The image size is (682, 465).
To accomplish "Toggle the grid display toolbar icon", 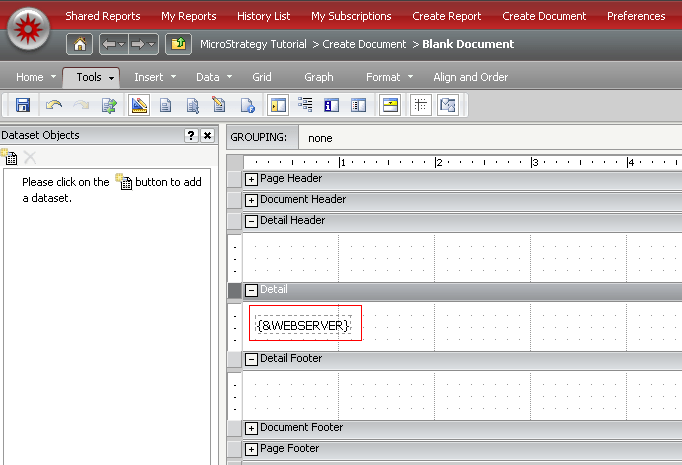I will (421, 105).
